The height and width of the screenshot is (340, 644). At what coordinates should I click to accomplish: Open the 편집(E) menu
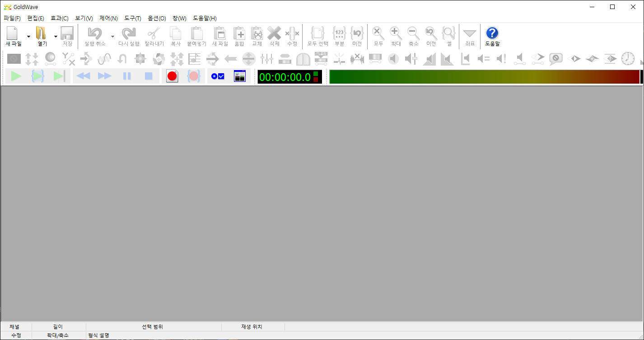click(x=36, y=18)
